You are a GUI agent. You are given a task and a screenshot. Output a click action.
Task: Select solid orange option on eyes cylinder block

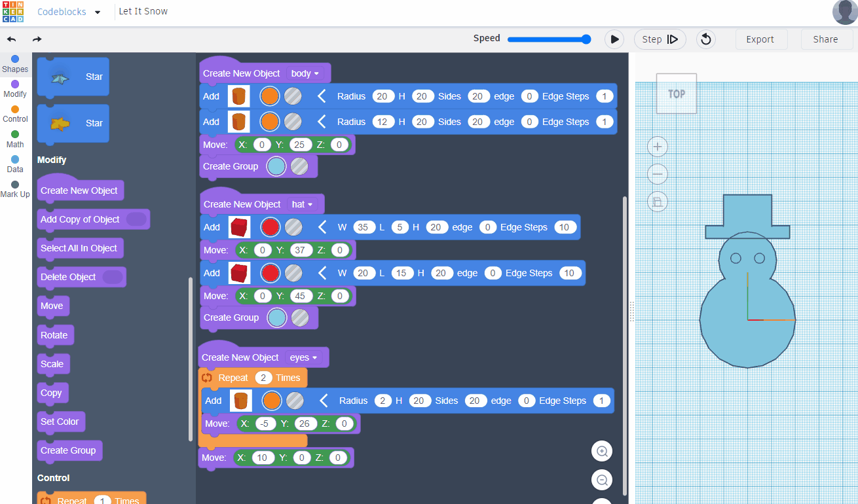(271, 401)
